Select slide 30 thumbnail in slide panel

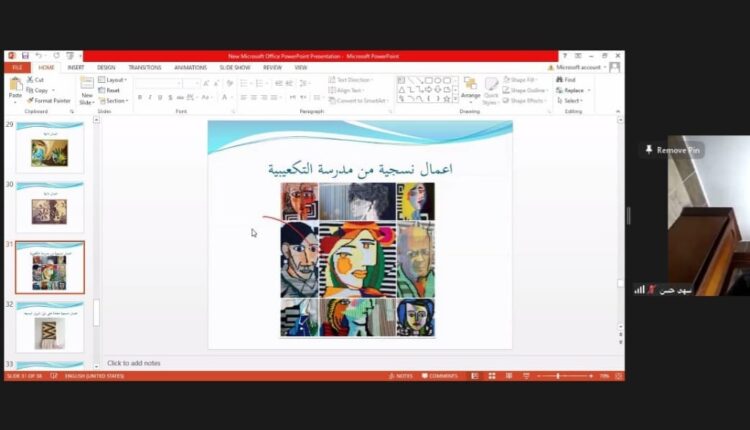point(50,208)
